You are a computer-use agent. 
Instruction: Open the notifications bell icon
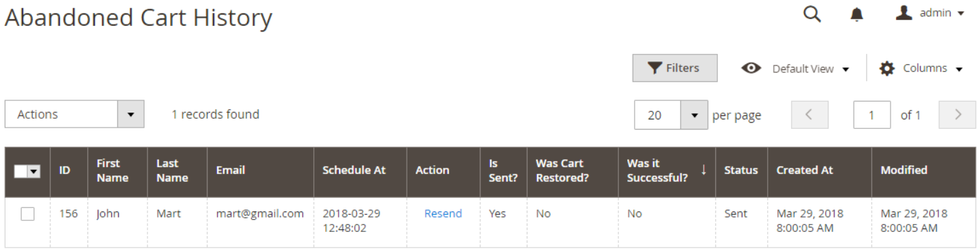click(857, 15)
